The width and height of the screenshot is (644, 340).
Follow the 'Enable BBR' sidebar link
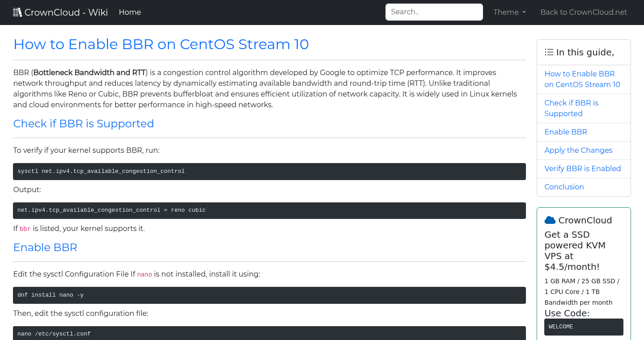pyautogui.click(x=565, y=132)
